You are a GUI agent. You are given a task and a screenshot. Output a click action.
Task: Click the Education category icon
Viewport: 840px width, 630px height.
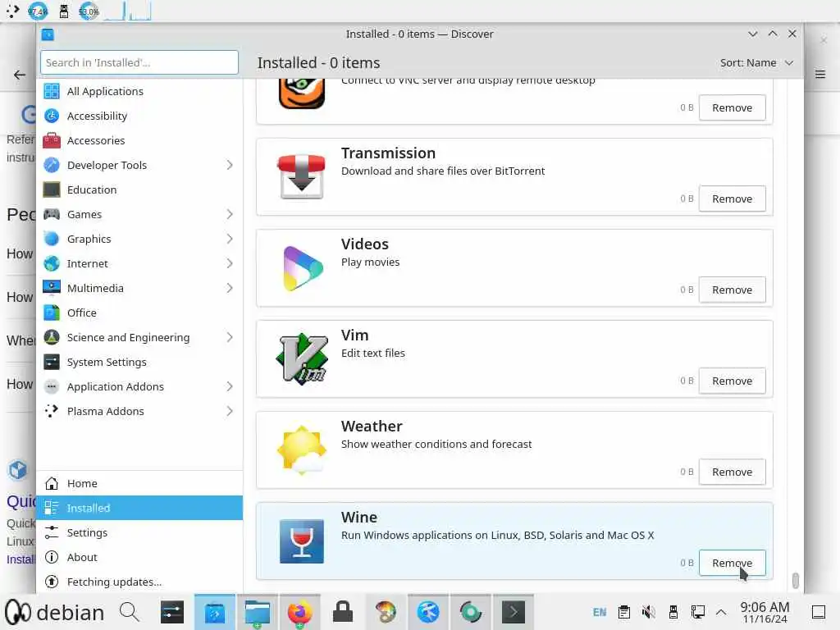pyautogui.click(x=52, y=189)
